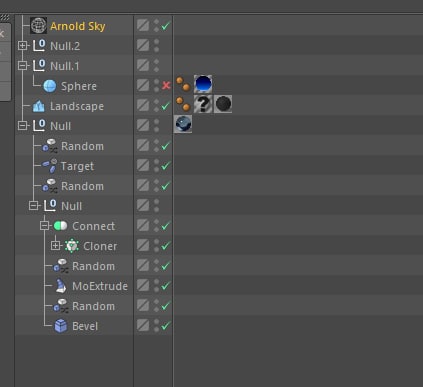Click the Null.1 null object icon
The width and height of the screenshot is (423, 387).
(x=39, y=66)
